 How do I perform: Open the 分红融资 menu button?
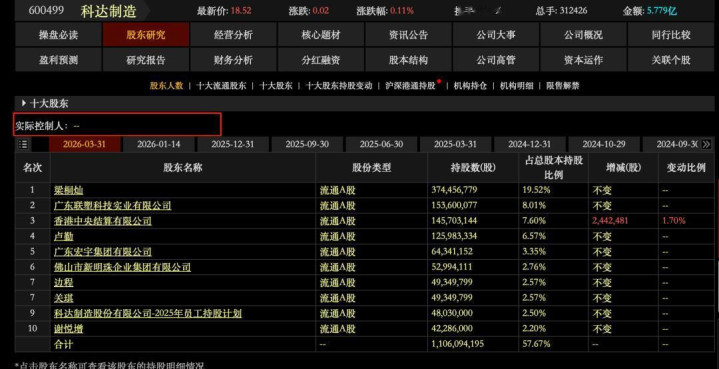click(321, 60)
